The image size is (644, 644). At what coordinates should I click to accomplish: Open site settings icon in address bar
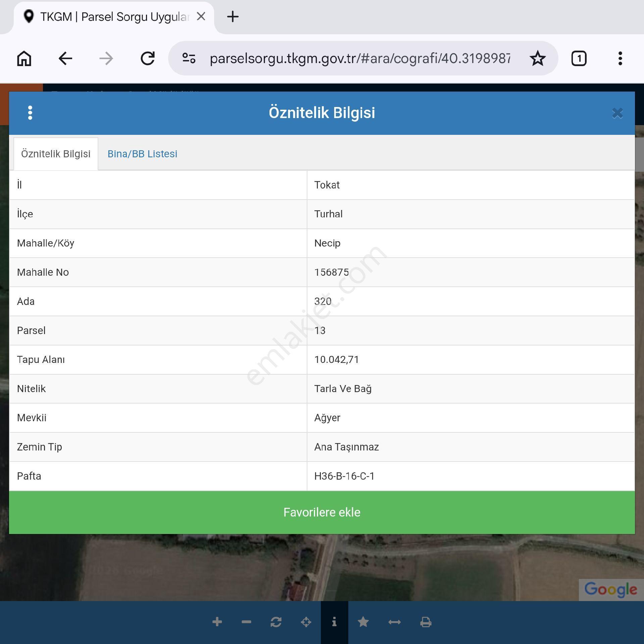pos(189,58)
